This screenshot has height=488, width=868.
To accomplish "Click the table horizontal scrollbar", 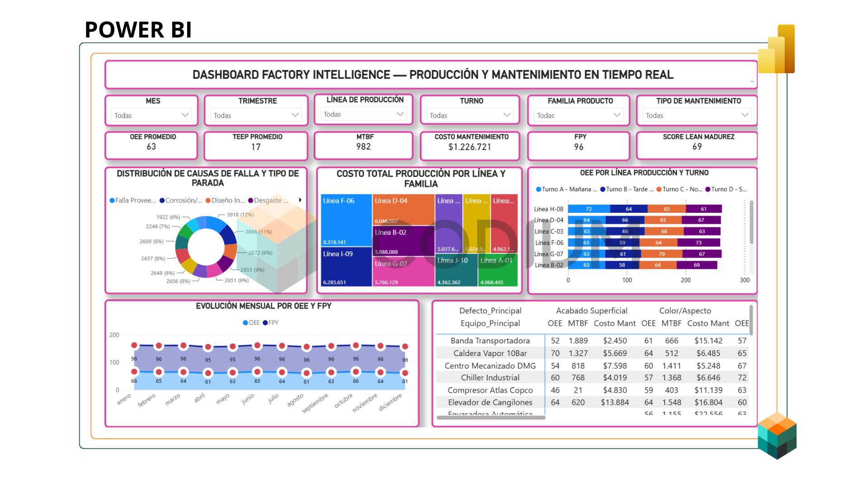I will coord(491,418).
